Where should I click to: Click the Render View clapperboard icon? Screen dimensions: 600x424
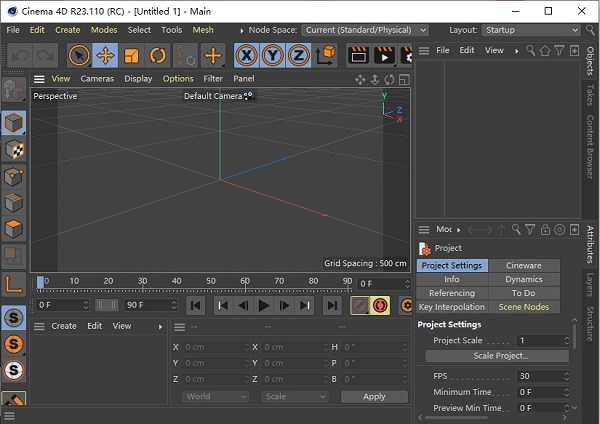pyautogui.click(x=358, y=55)
